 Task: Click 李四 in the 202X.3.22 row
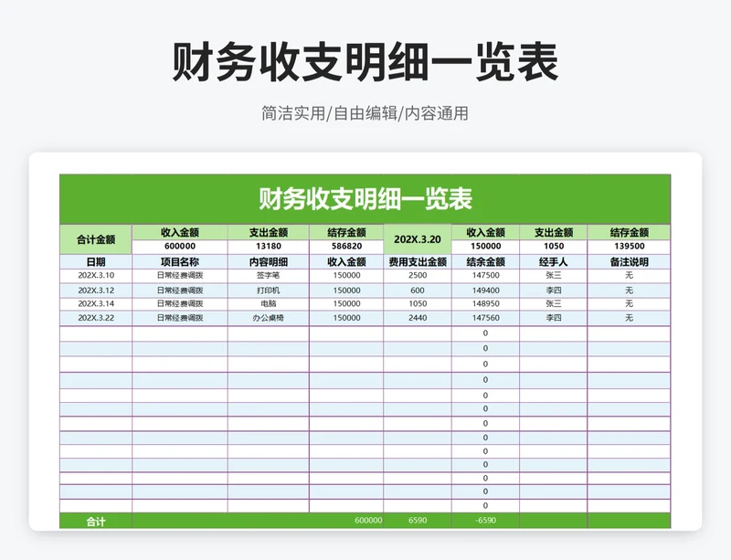click(x=554, y=318)
